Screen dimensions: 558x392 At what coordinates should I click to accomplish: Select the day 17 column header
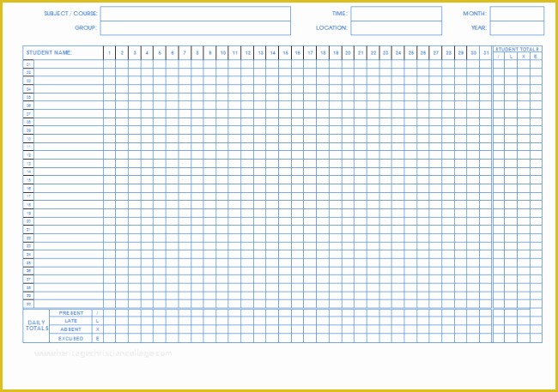(310, 52)
